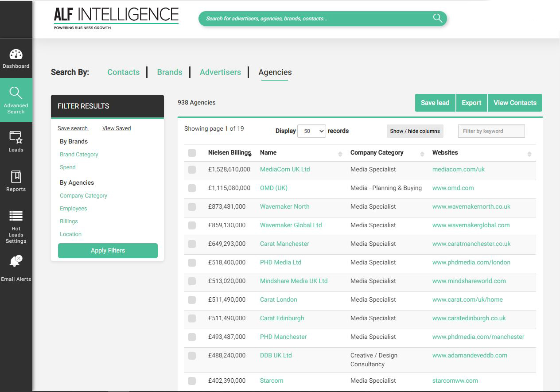Click the Save lead button
The width and height of the screenshot is (560, 392).
click(x=435, y=103)
